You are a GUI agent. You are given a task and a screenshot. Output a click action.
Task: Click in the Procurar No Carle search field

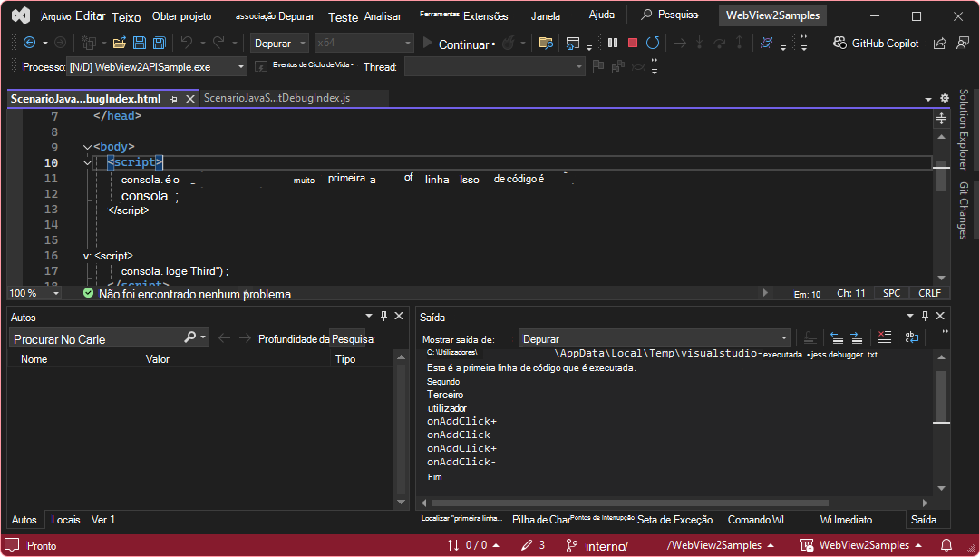(91, 337)
